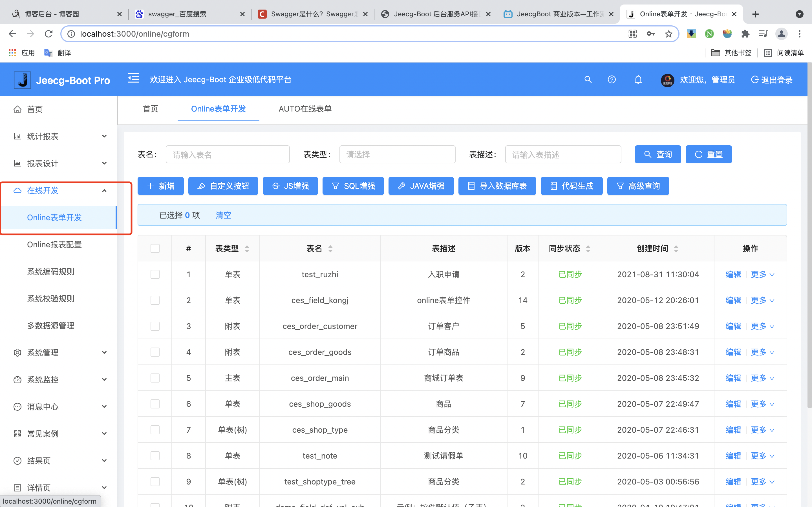Screen dimensions: 812x507
Task: Toggle the sidebar menu fold icon
Action: (133, 79)
